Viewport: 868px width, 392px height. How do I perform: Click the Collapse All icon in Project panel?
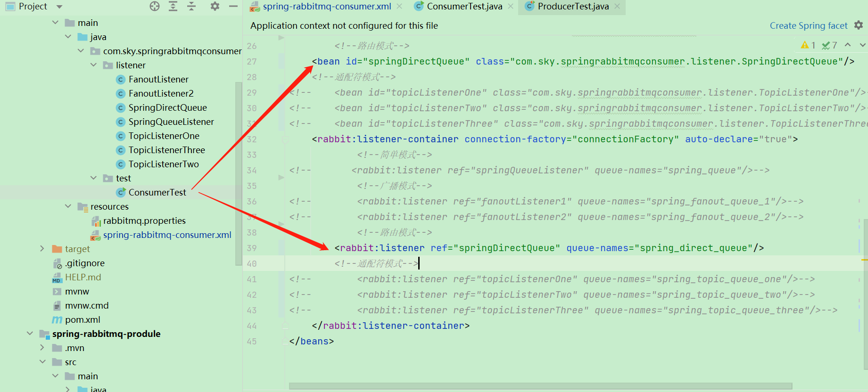(x=191, y=6)
